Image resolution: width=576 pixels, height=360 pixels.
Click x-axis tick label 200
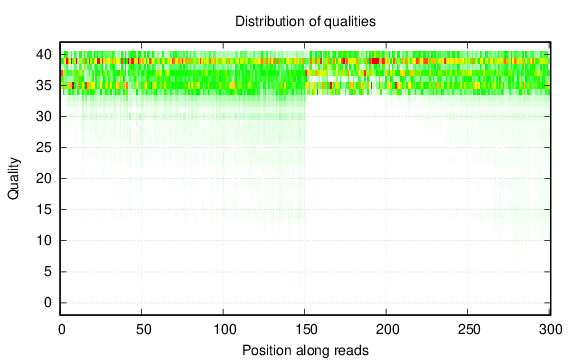387,330
